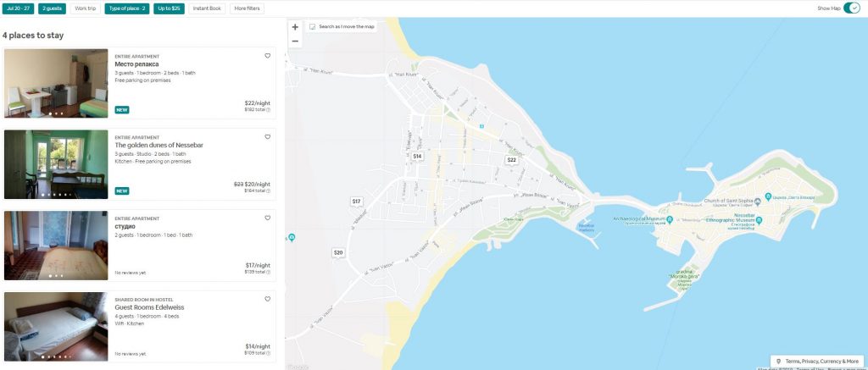868x370 pixels.
Task: Click the $14 price pin on map
Action: click(x=417, y=156)
